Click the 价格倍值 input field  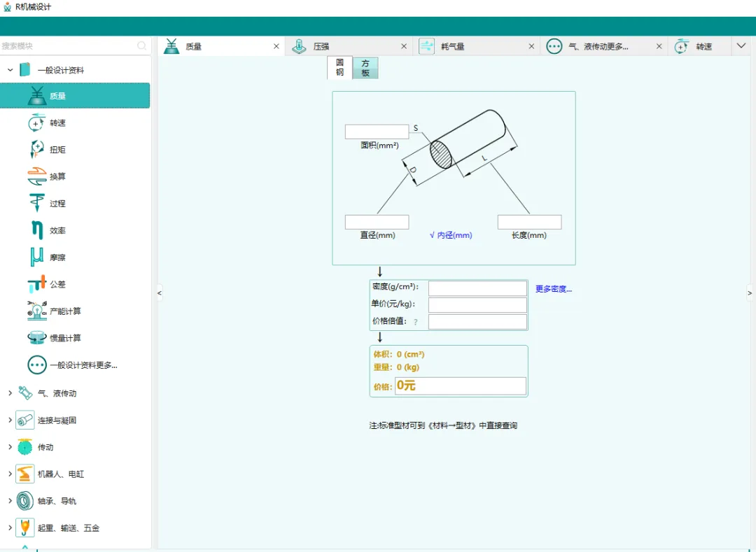click(478, 322)
